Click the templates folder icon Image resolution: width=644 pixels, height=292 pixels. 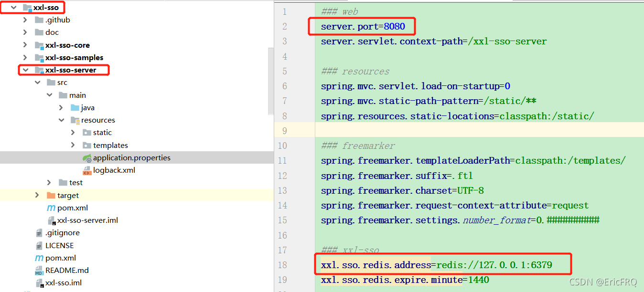[87, 145]
